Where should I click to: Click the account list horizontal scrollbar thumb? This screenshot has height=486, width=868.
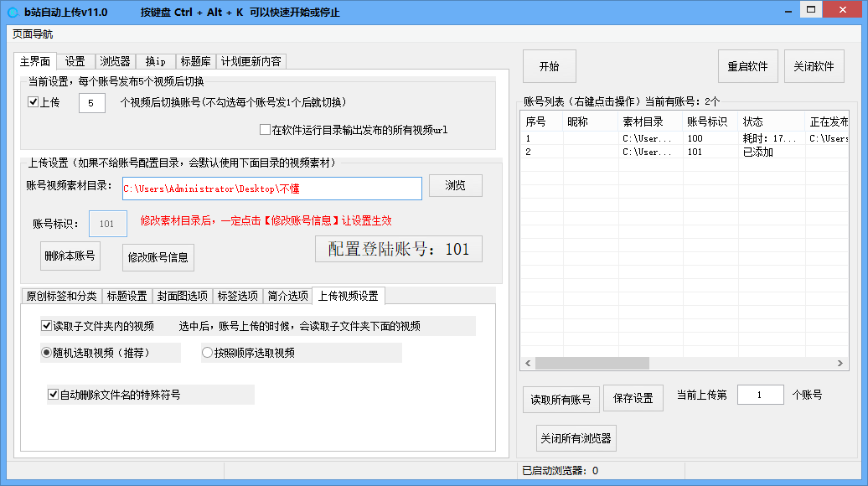592,363
